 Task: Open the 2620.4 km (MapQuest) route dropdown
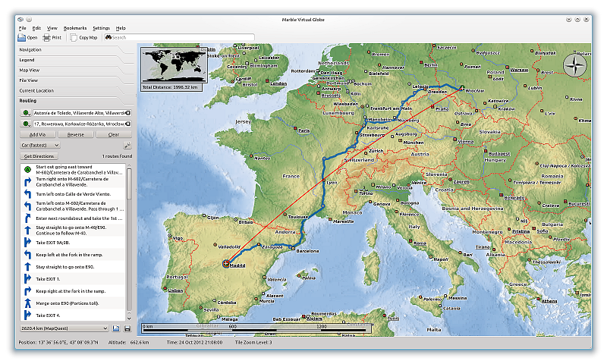coord(64,328)
